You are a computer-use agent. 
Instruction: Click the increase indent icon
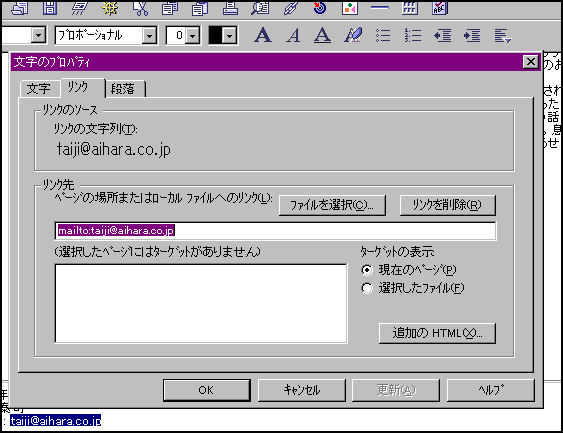(472, 36)
